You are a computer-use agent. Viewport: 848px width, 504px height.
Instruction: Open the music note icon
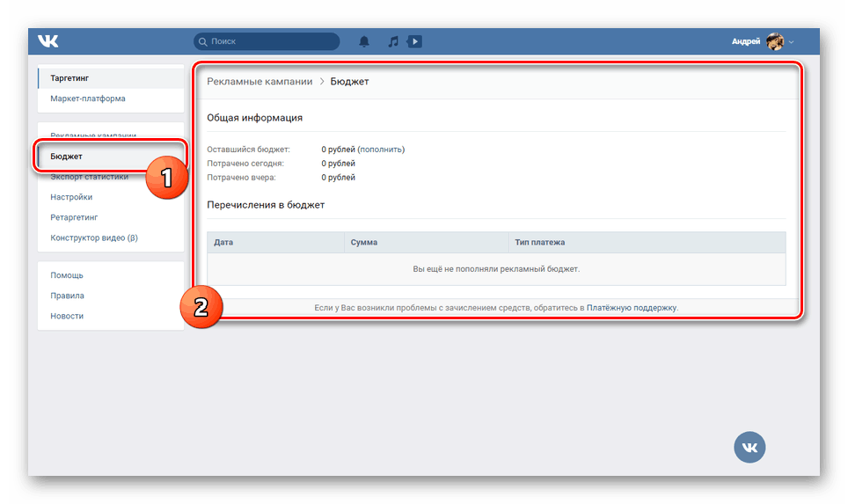point(393,41)
